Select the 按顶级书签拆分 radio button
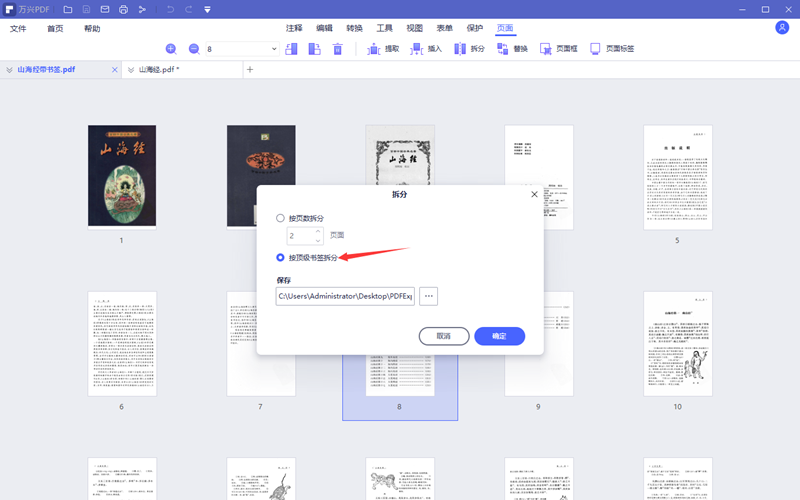800x500 pixels. point(280,258)
